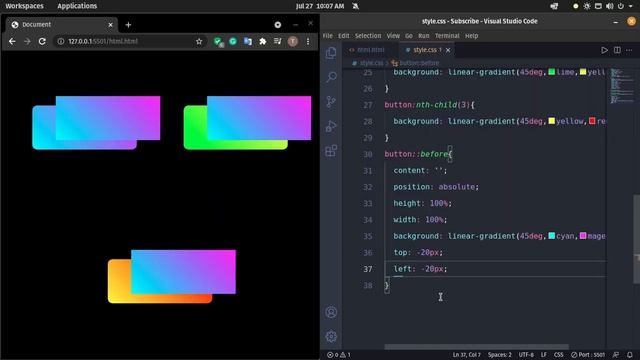The image size is (640, 360).
Task: Open the Run menu
Action: (x=424, y=36)
